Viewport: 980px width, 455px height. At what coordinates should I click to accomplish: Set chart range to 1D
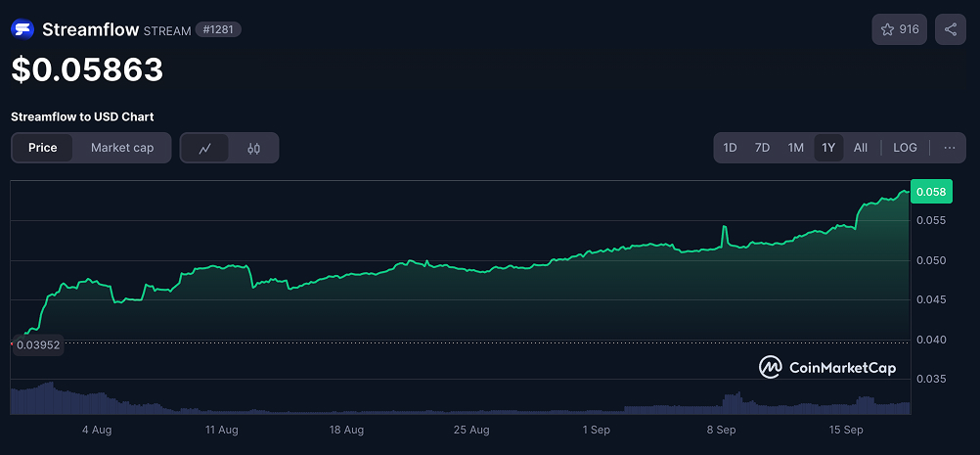tap(730, 148)
